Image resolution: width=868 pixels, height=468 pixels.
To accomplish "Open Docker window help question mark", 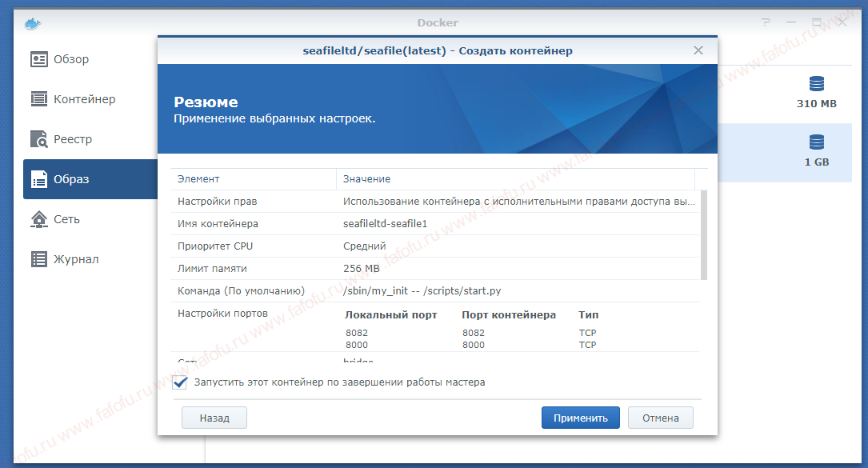I will [x=766, y=22].
